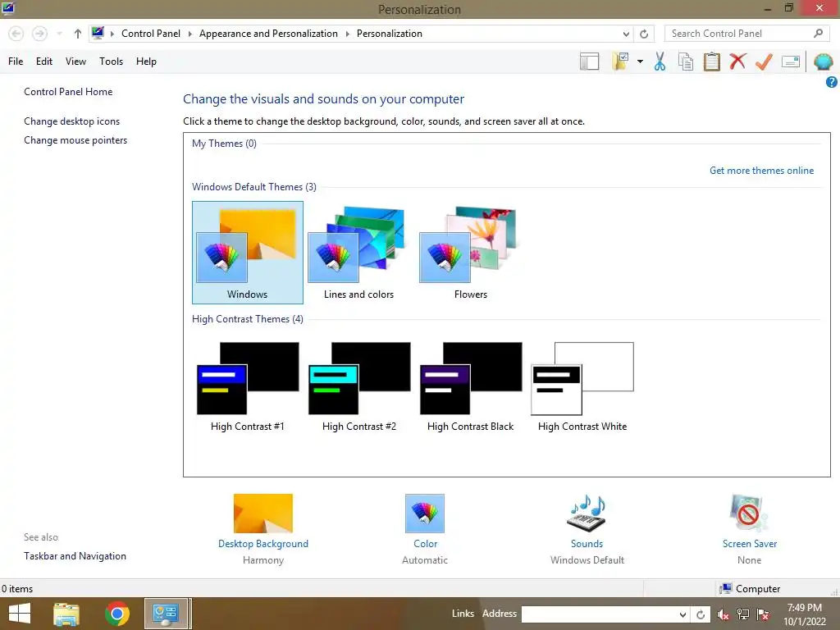Click the Back navigation arrow
This screenshot has width=840, height=630.
point(16,34)
